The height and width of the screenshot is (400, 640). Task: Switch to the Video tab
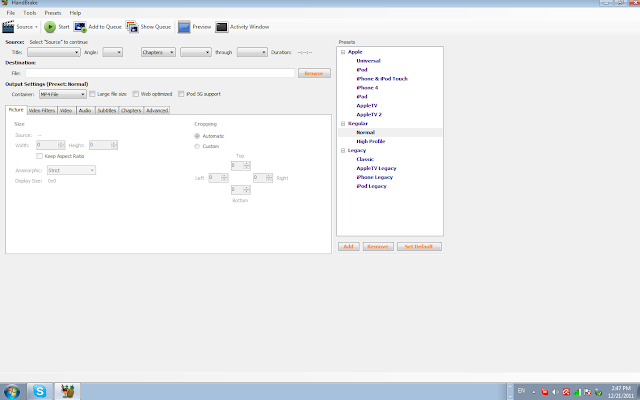tap(66, 111)
